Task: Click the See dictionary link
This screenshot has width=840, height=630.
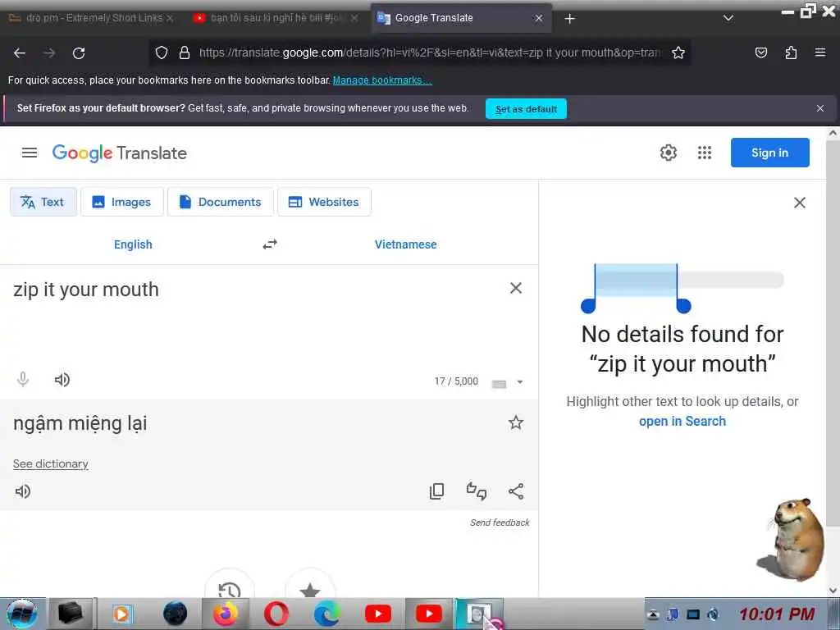Action: pyautogui.click(x=51, y=464)
